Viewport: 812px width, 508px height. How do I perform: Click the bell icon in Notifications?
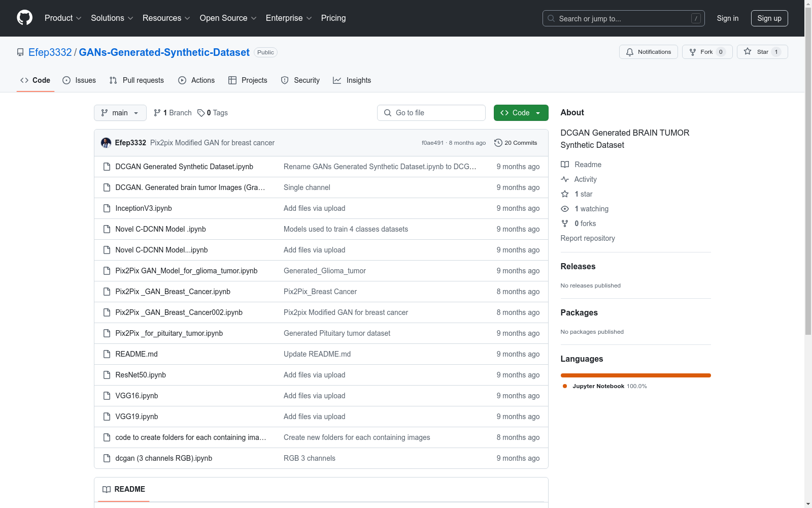click(630, 52)
